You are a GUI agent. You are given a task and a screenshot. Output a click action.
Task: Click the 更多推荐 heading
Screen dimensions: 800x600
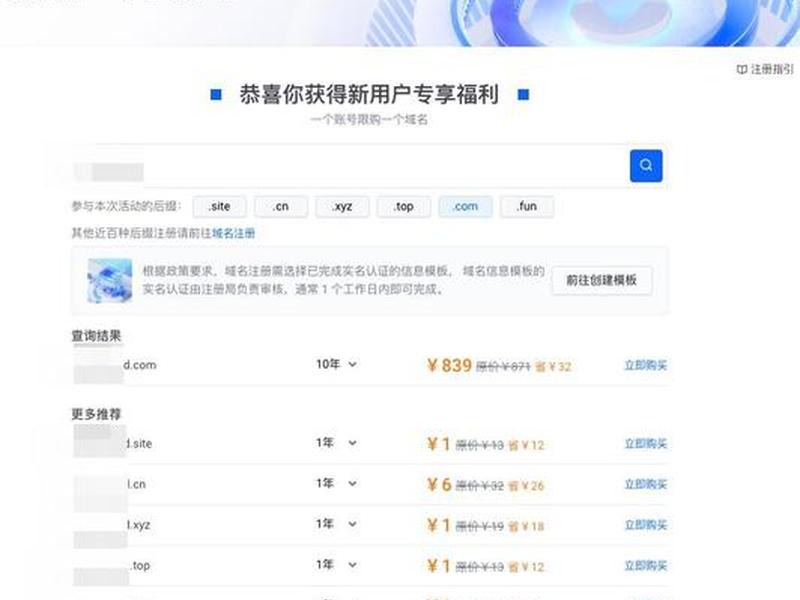(x=96, y=414)
